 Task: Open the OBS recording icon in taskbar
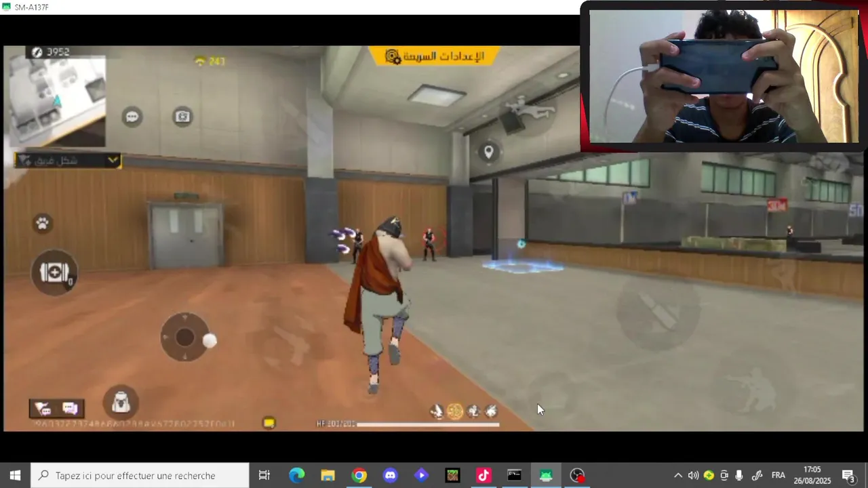[577, 475]
